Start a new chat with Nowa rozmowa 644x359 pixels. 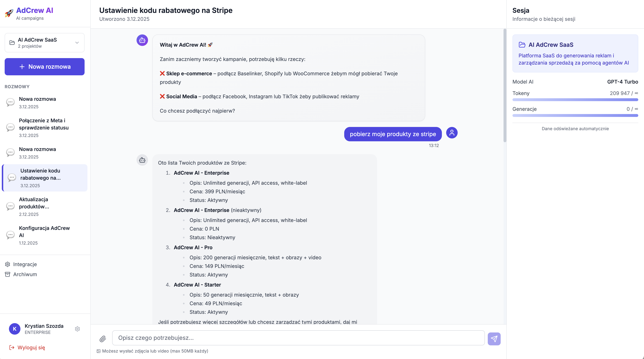pyautogui.click(x=44, y=67)
